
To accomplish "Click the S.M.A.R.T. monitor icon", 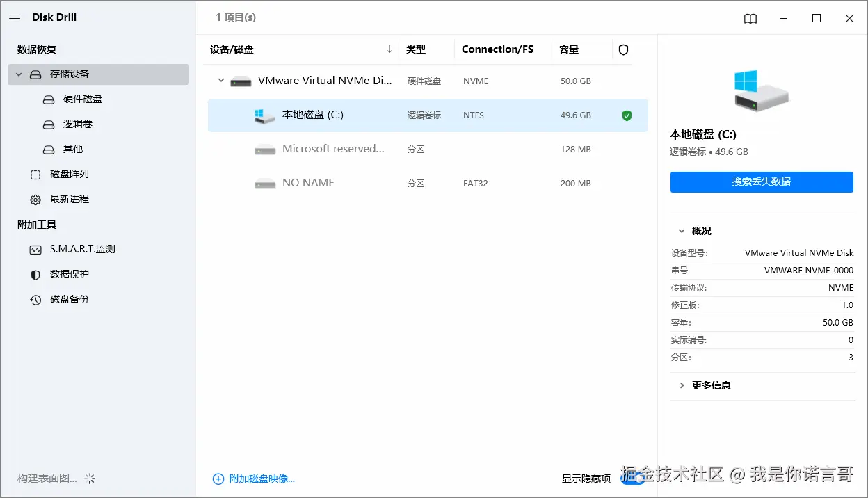I will click(x=35, y=250).
